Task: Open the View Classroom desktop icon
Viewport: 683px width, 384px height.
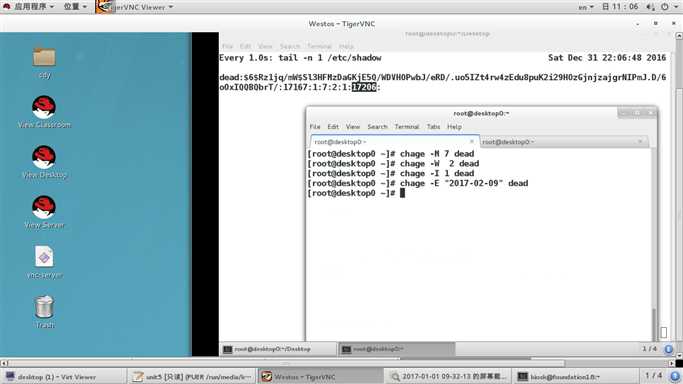Action: point(44,112)
